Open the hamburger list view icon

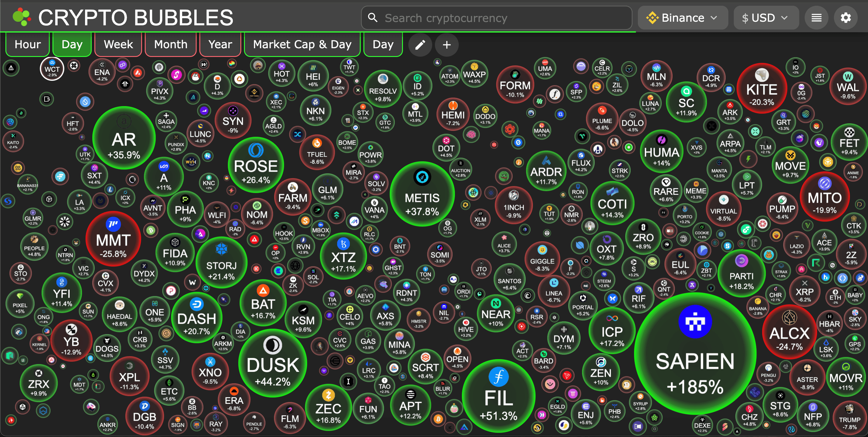pyautogui.click(x=816, y=18)
